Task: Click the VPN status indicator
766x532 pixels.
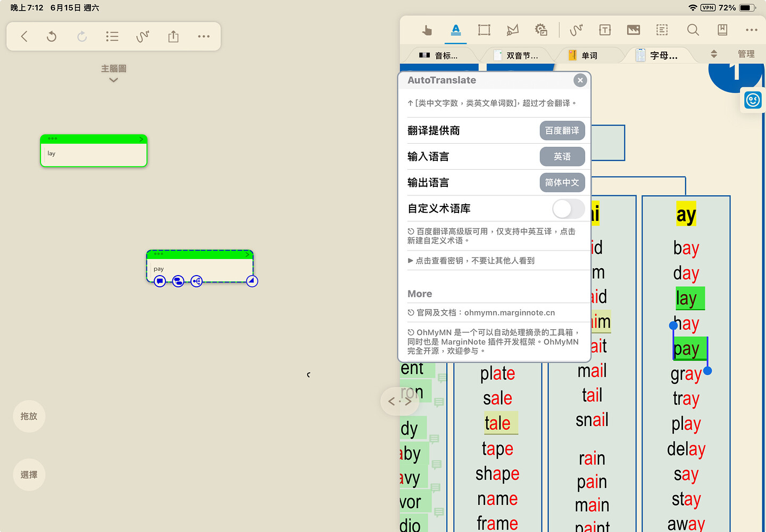Action: point(708,7)
